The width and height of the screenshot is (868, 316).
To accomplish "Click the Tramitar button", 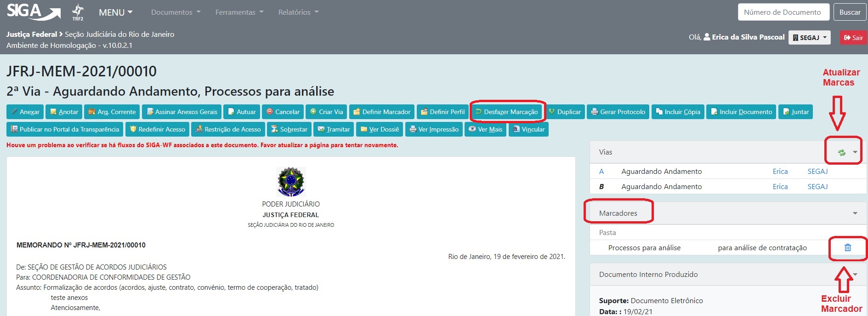I will 334,129.
